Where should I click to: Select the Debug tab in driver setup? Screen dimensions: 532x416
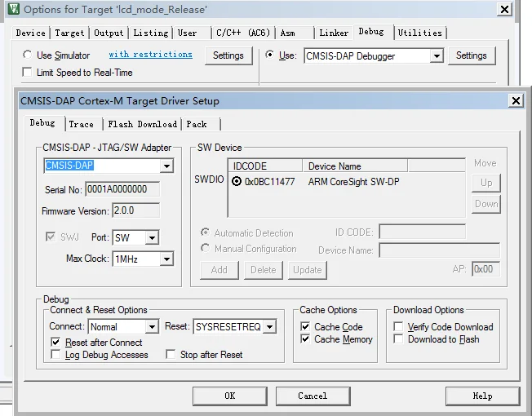(x=42, y=122)
